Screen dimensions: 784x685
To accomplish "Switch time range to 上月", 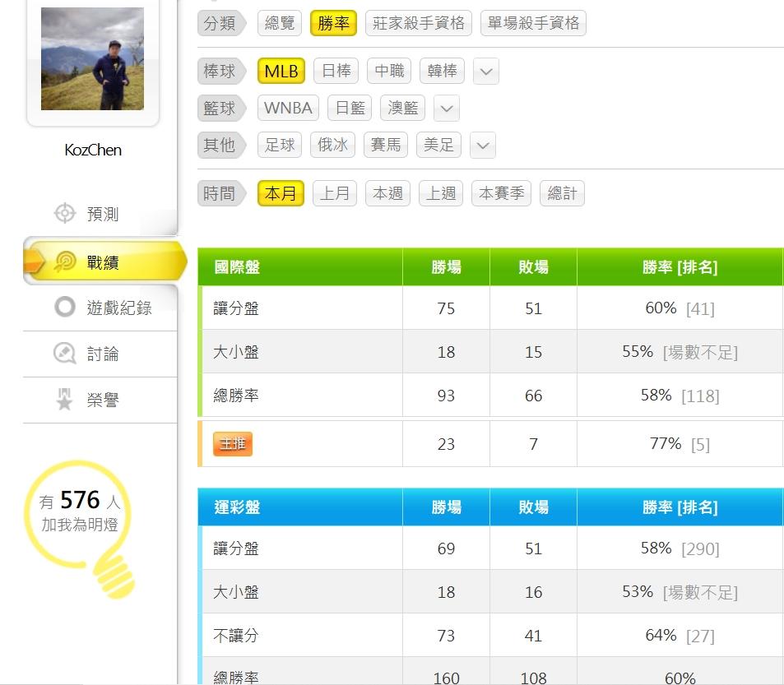I will [335, 193].
